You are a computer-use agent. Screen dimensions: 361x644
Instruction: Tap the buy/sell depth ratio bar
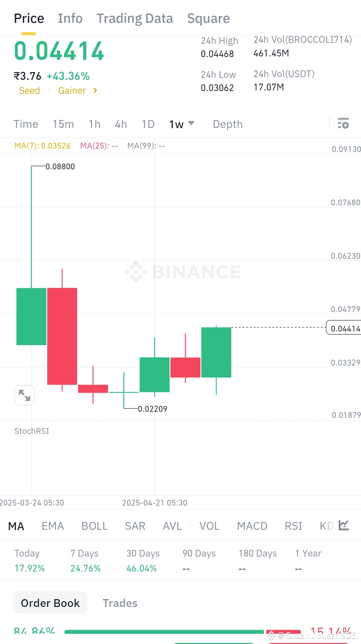[180, 631]
